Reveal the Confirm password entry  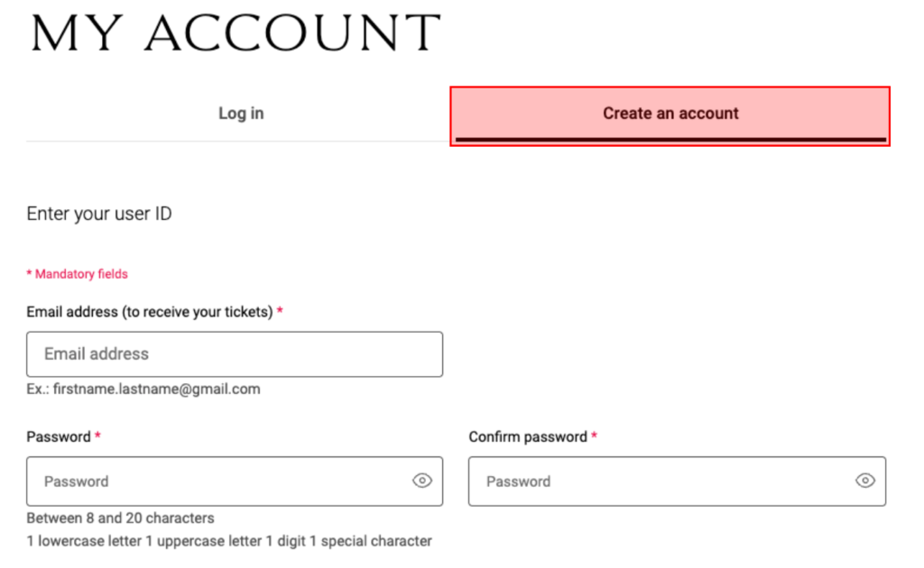click(864, 481)
